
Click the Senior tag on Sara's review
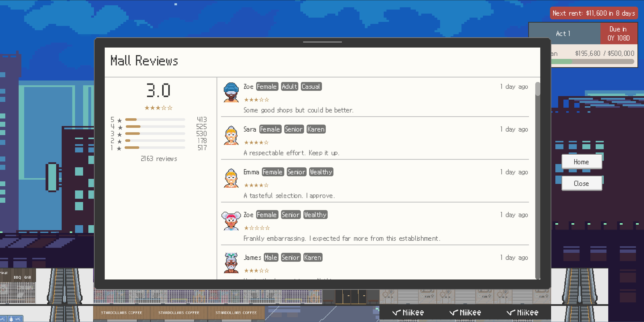coord(294,129)
